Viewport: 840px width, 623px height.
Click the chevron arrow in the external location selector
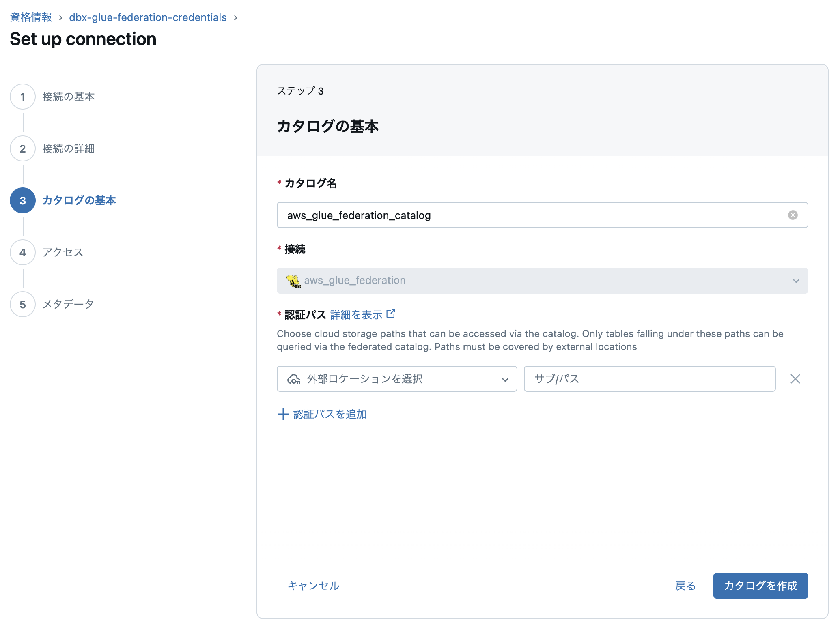click(505, 380)
